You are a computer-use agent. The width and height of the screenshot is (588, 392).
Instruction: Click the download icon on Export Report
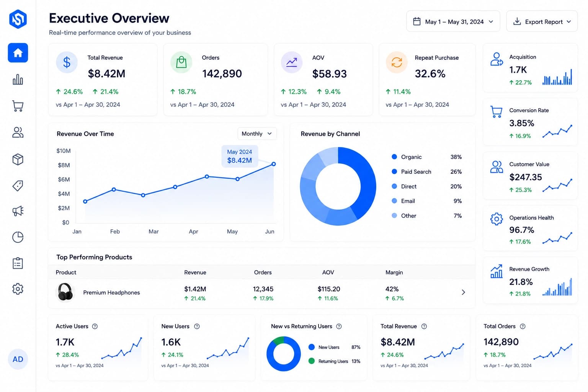click(x=517, y=21)
